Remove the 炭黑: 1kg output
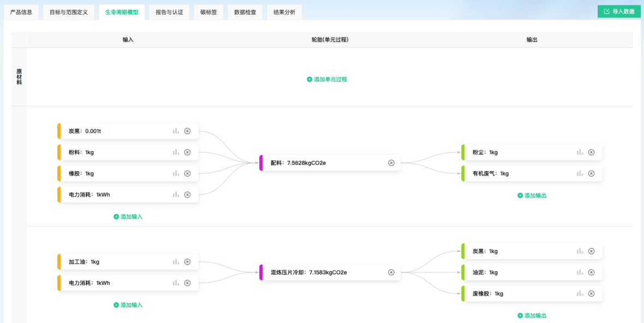The width and height of the screenshot is (644, 323). [x=591, y=251]
